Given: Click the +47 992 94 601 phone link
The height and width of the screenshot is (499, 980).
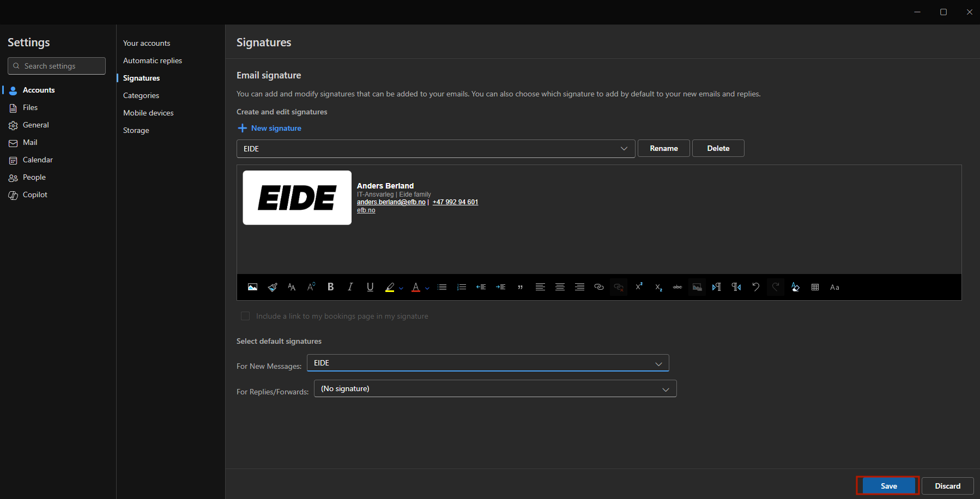Looking at the screenshot, I should (x=455, y=202).
